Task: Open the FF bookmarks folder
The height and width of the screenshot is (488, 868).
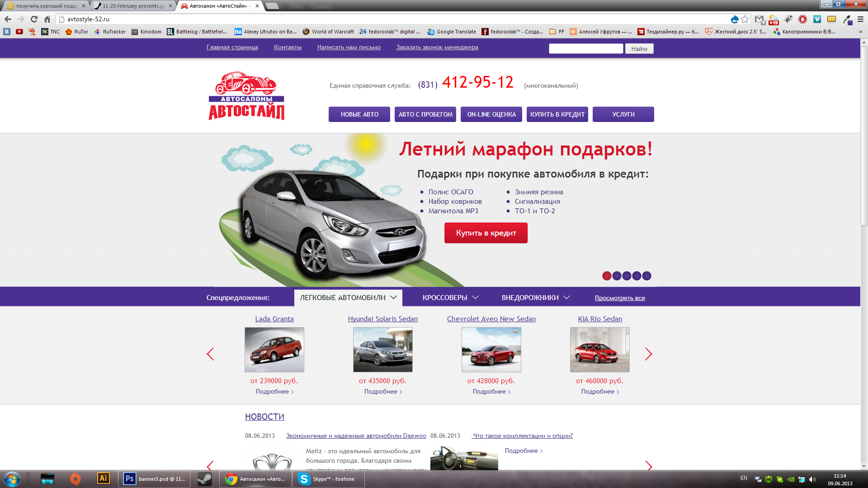Action: [557, 32]
